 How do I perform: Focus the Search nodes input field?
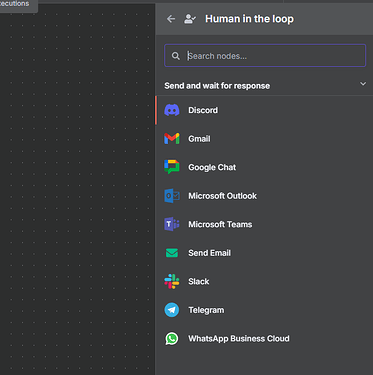pos(265,56)
